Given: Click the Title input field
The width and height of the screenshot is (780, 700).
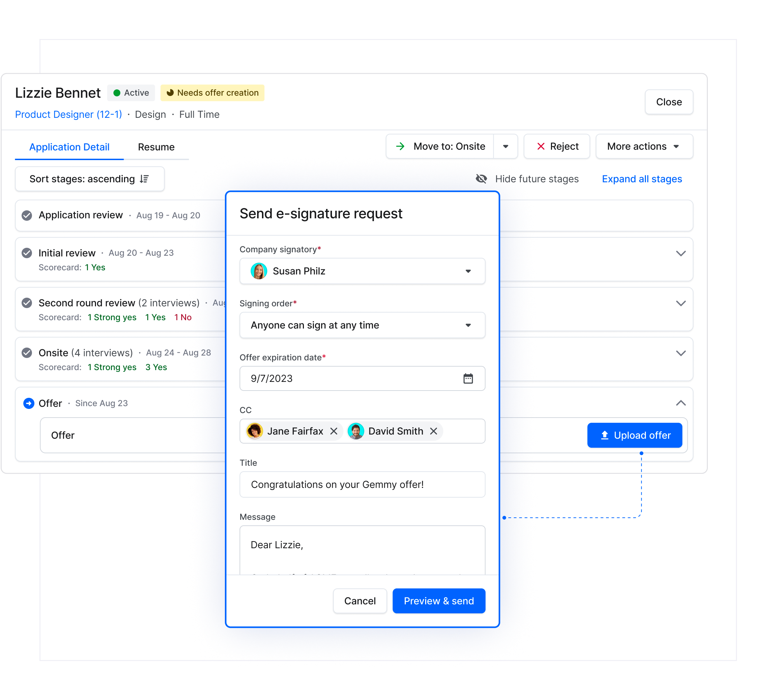Looking at the screenshot, I should [362, 484].
